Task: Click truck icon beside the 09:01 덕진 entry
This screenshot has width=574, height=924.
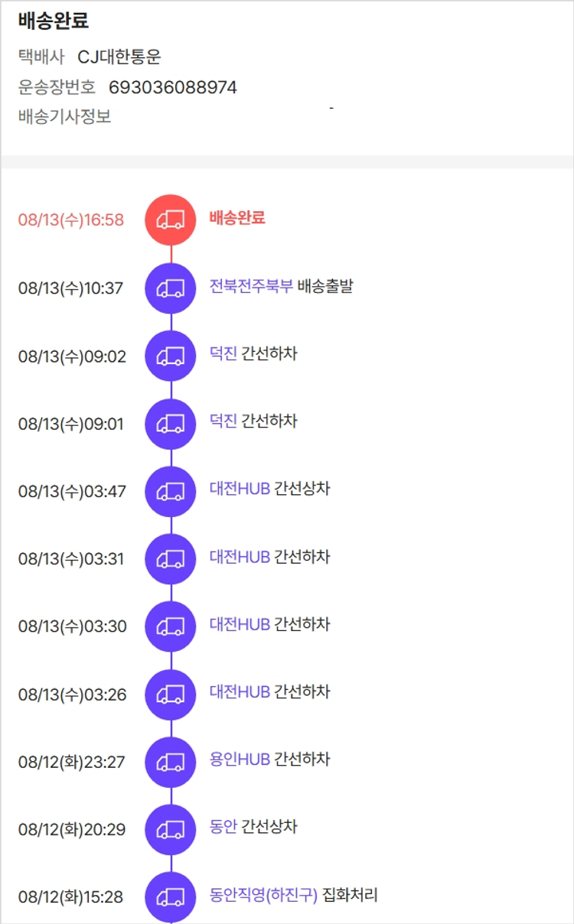Action: 170,423
